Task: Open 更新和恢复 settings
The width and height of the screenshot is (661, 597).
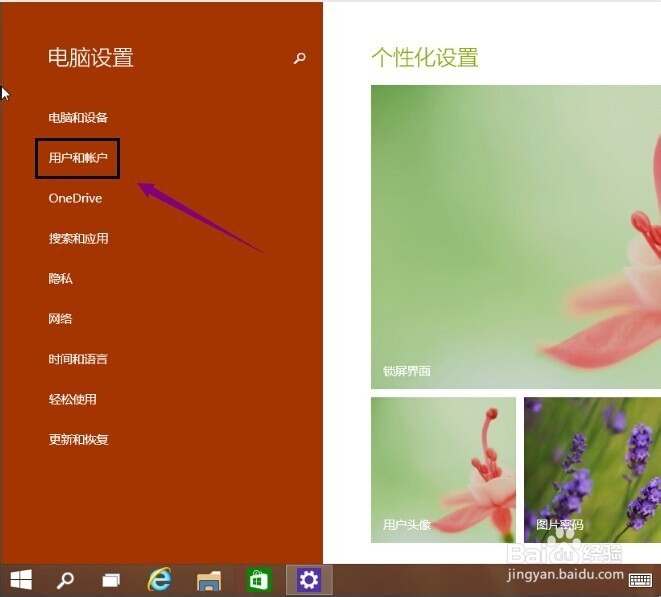Action: click(x=78, y=440)
